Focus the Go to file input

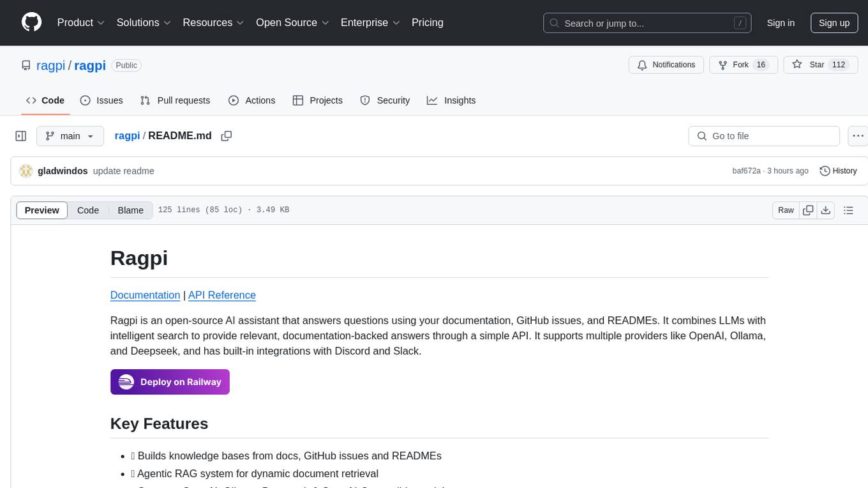tap(764, 136)
